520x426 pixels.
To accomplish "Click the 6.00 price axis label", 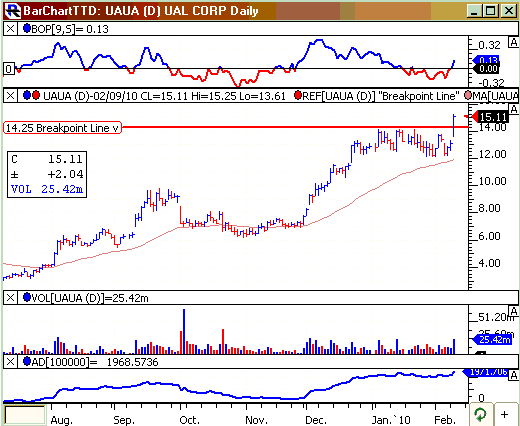I will coord(489,236).
